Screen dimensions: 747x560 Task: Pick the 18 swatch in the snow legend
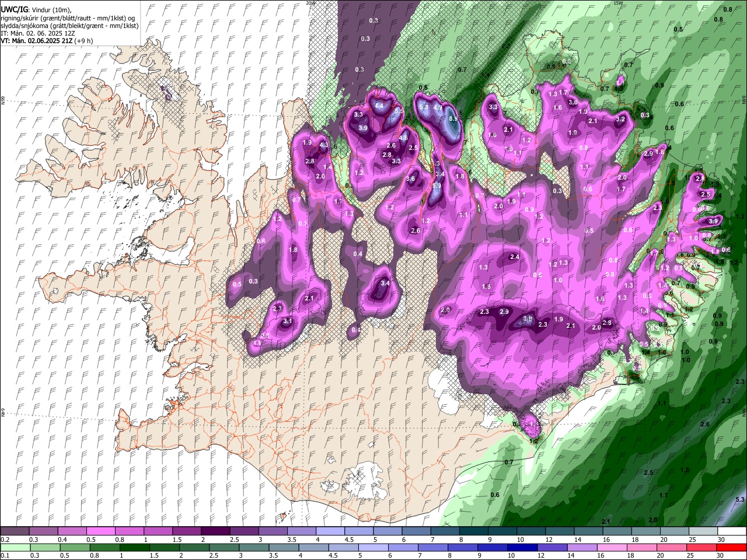[x=645, y=531]
